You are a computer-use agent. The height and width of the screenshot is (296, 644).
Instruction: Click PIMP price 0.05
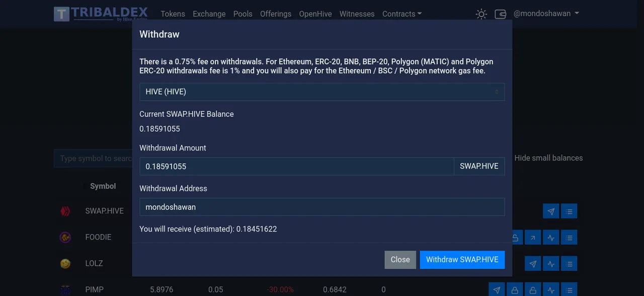click(x=216, y=290)
